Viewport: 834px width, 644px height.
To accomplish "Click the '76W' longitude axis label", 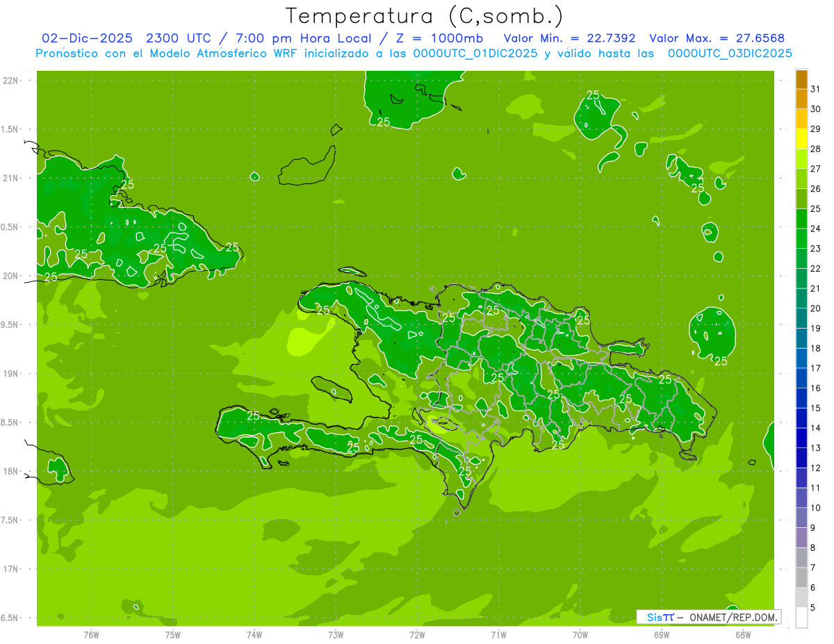I will tap(91, 635).
